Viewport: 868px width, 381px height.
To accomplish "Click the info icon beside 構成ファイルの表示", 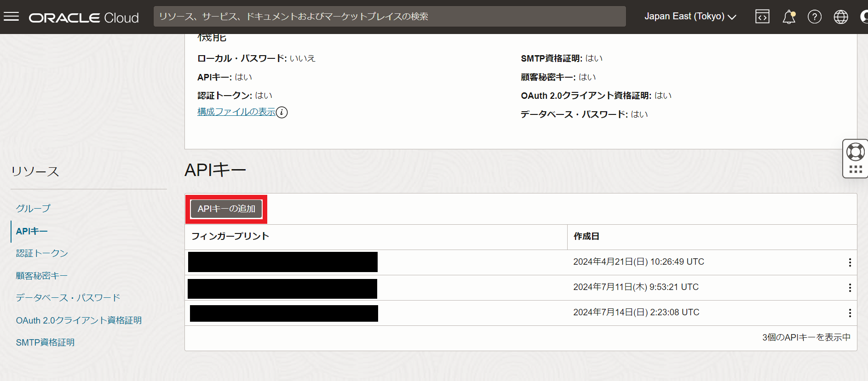I will click(x=282, y=112).
